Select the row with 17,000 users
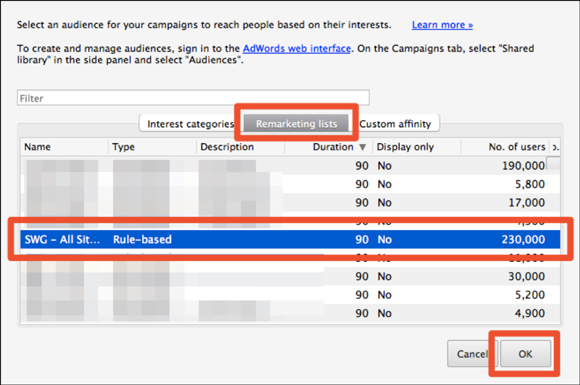This screenshot has height=385, width=580. click(290, 203)
